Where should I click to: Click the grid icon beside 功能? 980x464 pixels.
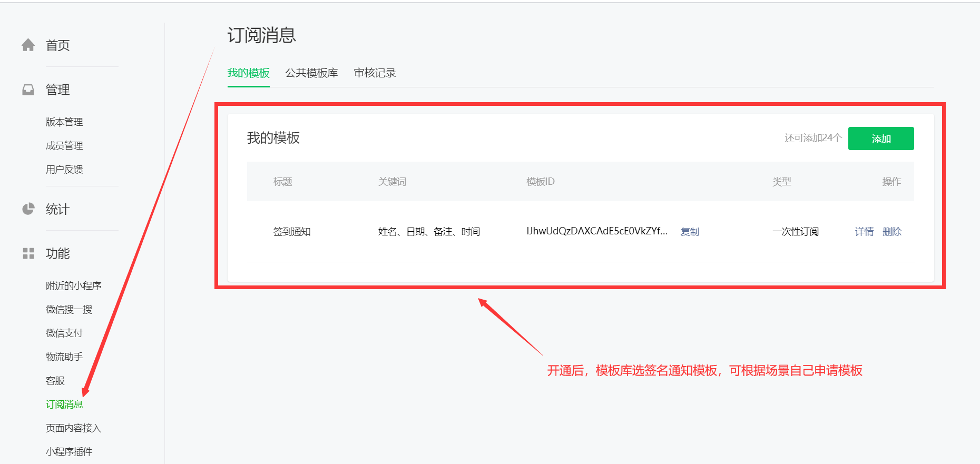click(x=28, y=254)
